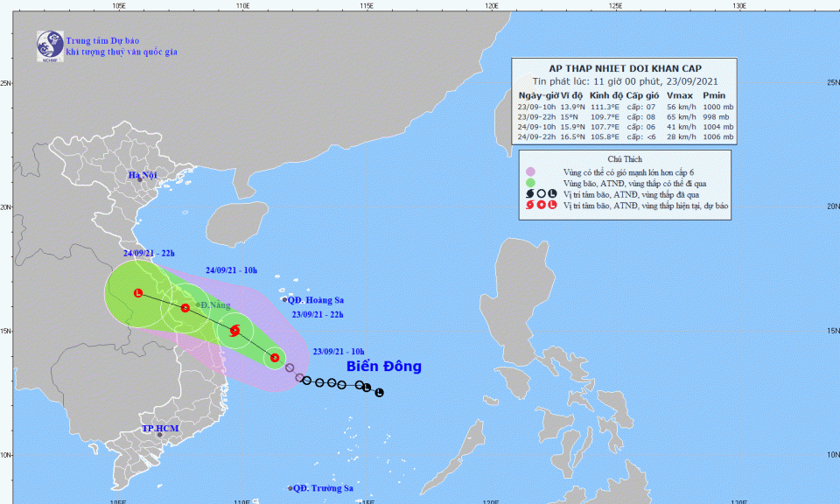Click the purple strong-wind legend swatch

[x=530, y=171]
